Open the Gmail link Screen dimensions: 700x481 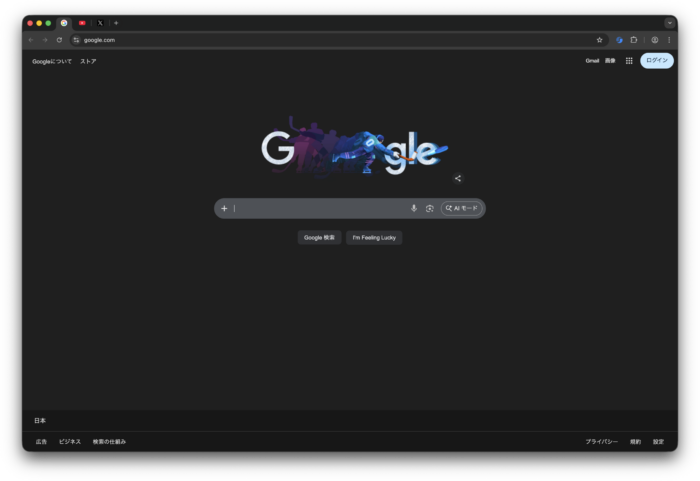click(592, 61)
